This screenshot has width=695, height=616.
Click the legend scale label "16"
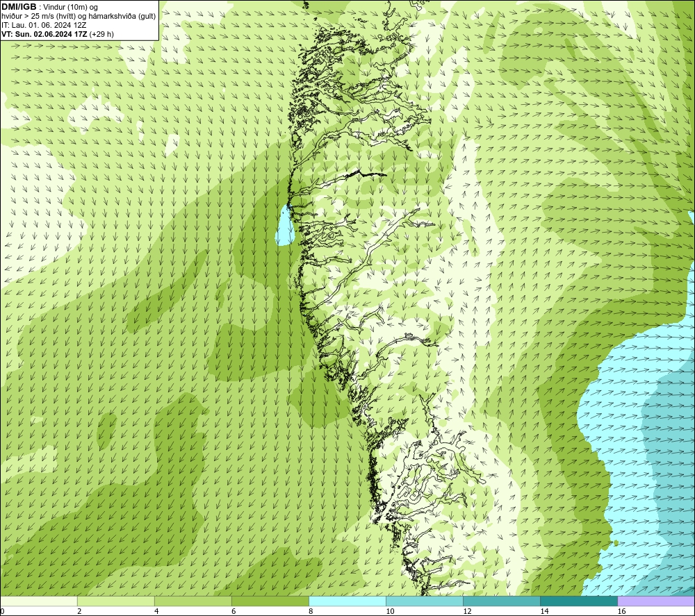click(621, 612)
